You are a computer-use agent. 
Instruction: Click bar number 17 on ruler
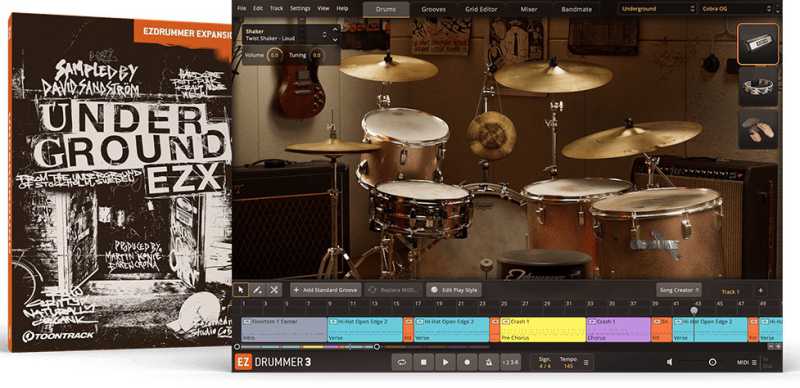coord(418,303)
